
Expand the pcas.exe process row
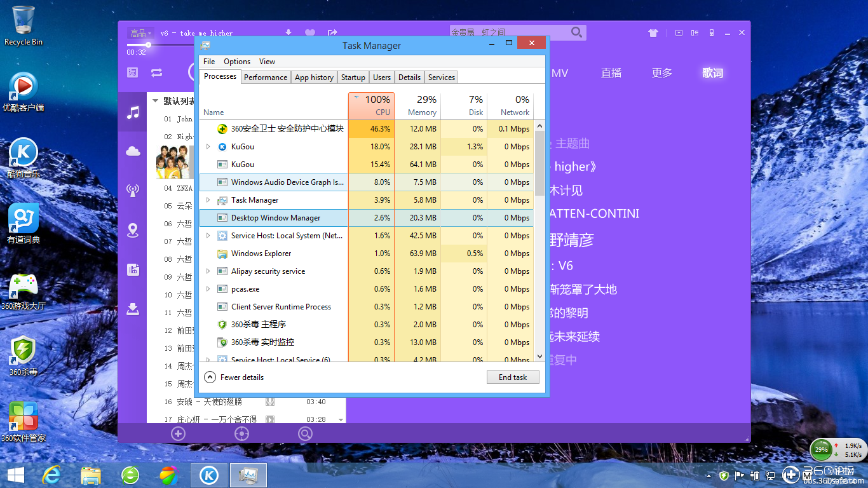[x=208, y=289]
